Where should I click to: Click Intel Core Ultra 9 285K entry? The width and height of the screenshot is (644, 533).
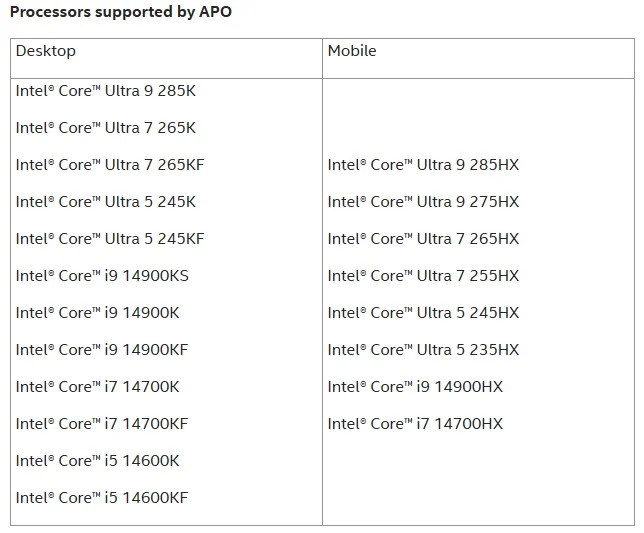(106, 91)
